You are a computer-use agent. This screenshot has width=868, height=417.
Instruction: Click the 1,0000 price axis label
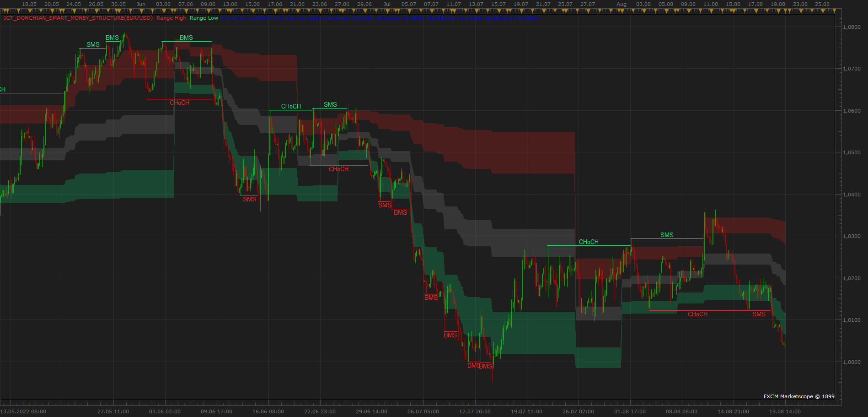click(852, 362)
